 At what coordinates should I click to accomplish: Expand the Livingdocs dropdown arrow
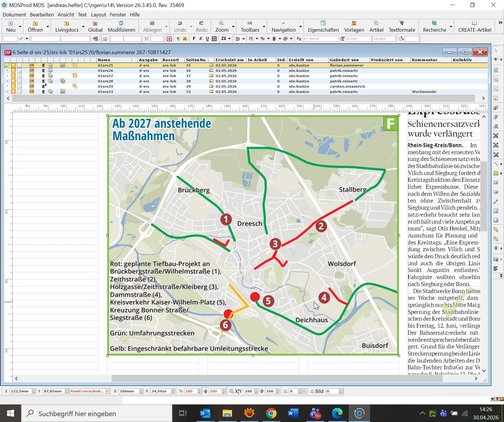[83, 27]
